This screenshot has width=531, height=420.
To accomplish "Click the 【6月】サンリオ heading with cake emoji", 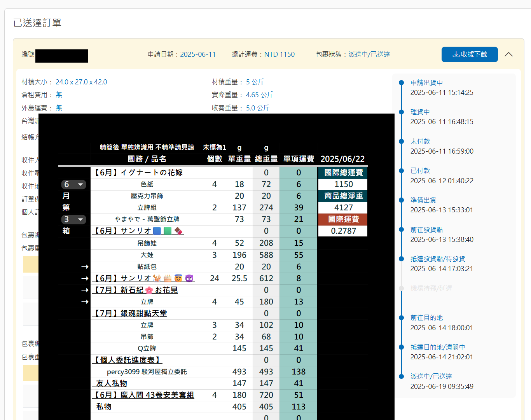I will click(x=143, y=278).
